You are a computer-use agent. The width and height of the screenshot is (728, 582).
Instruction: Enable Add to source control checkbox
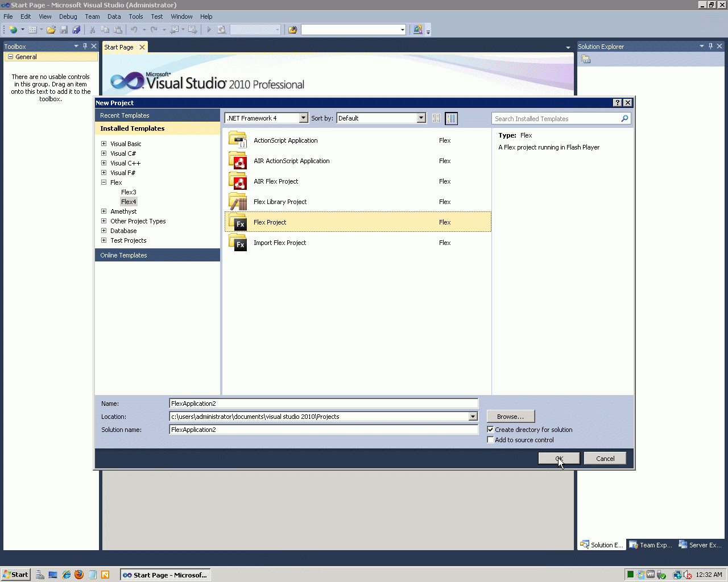(490, 440)
